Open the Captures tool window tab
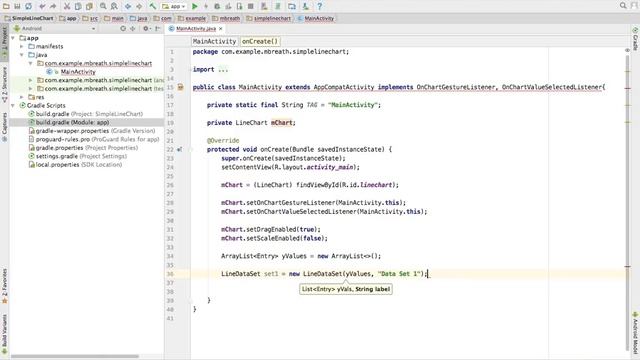Viewport: 640px width, 360px height. coord(4,127)
